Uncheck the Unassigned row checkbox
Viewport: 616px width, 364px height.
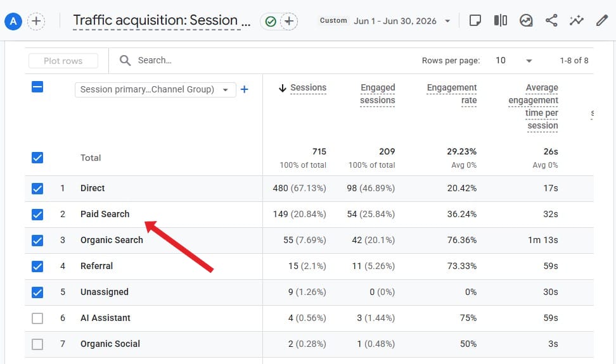(x=37, y=292)
